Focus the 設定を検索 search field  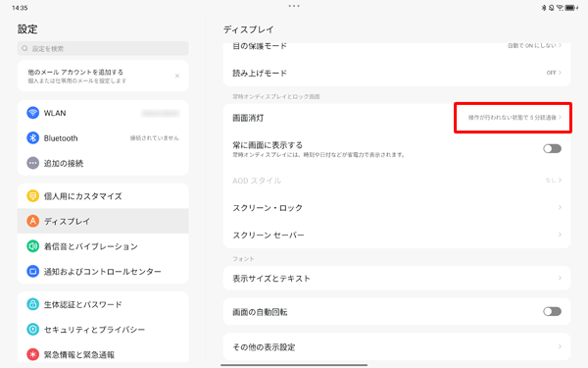[x=103, y=48]
